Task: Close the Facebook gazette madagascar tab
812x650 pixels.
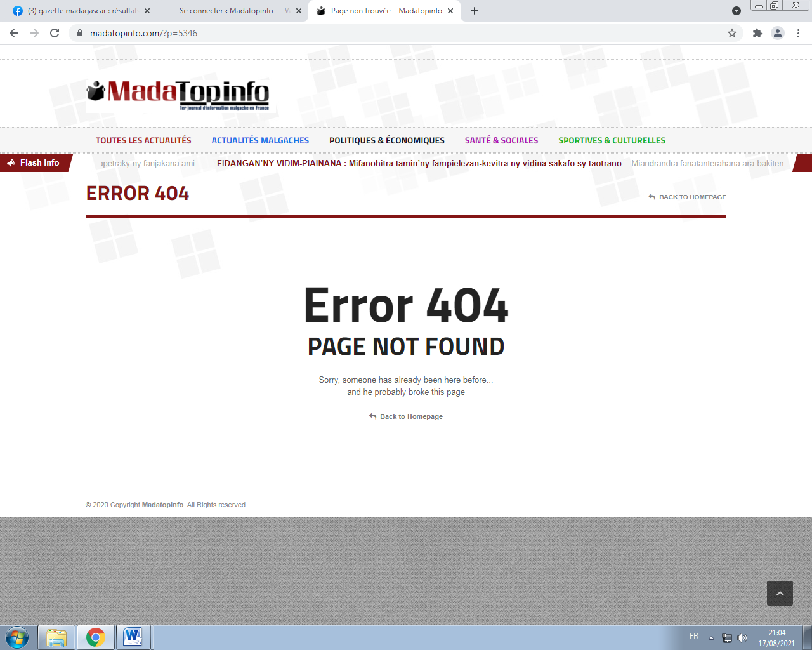Action: (147, 11)
